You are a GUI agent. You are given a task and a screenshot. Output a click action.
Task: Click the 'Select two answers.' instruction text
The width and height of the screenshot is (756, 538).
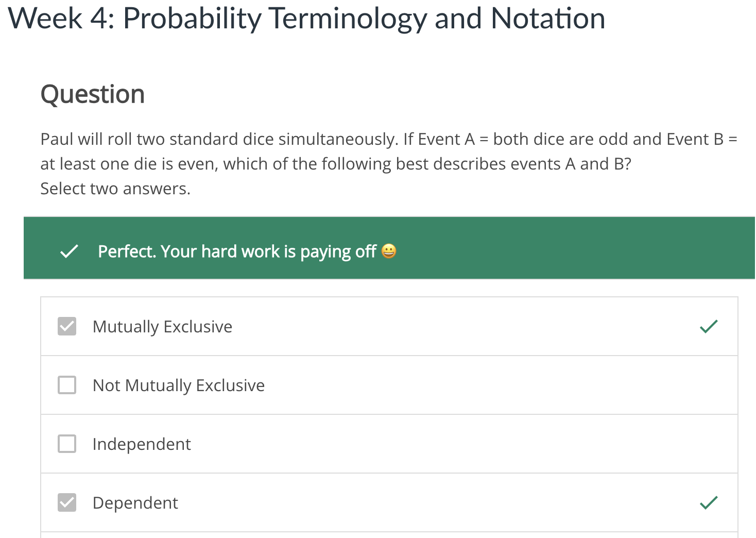(x=115, y=189)
